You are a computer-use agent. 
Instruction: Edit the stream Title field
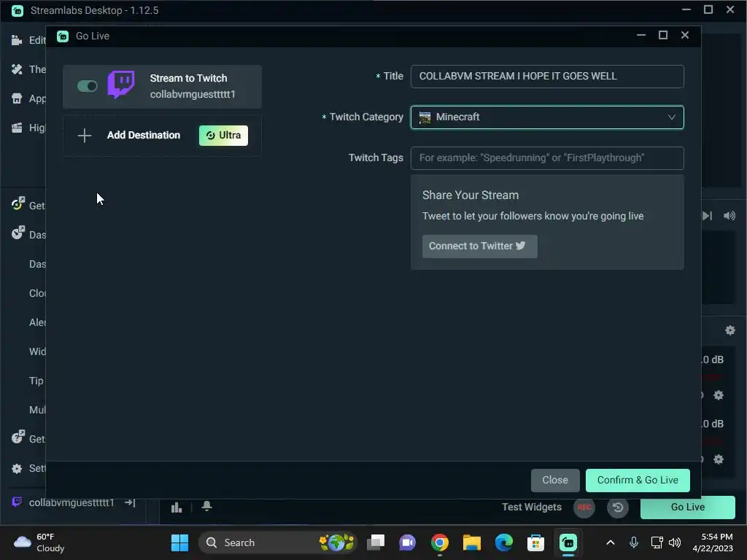[547, 76]
